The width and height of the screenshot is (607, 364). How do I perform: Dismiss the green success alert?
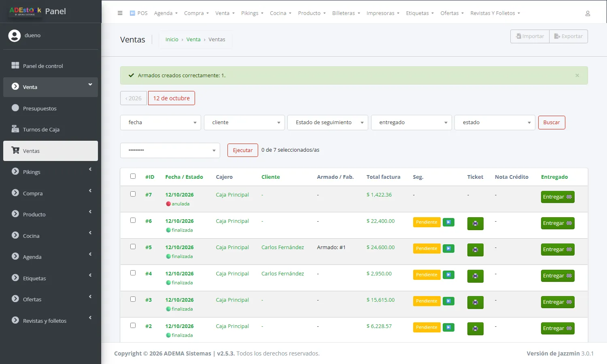point(577,76)
